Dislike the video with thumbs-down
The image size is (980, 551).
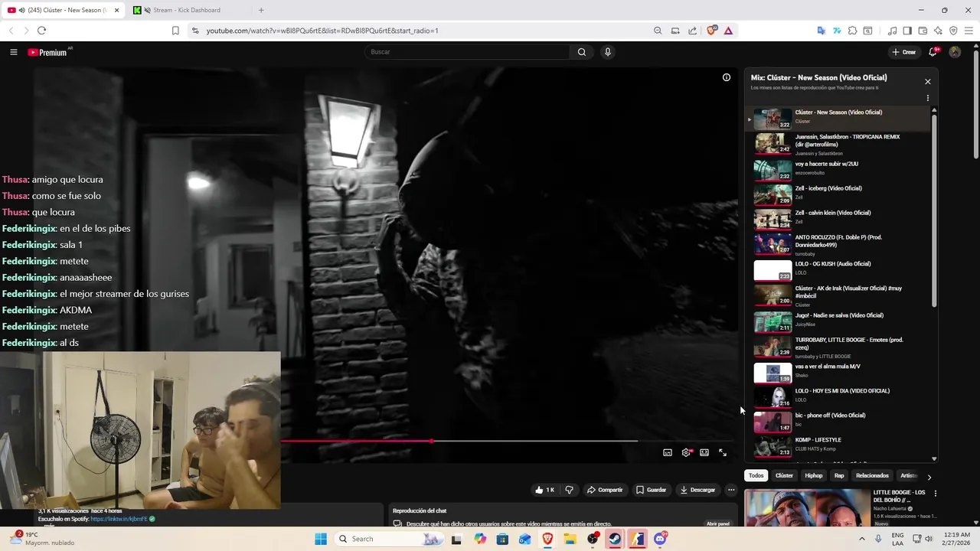[x=569, y=490]
